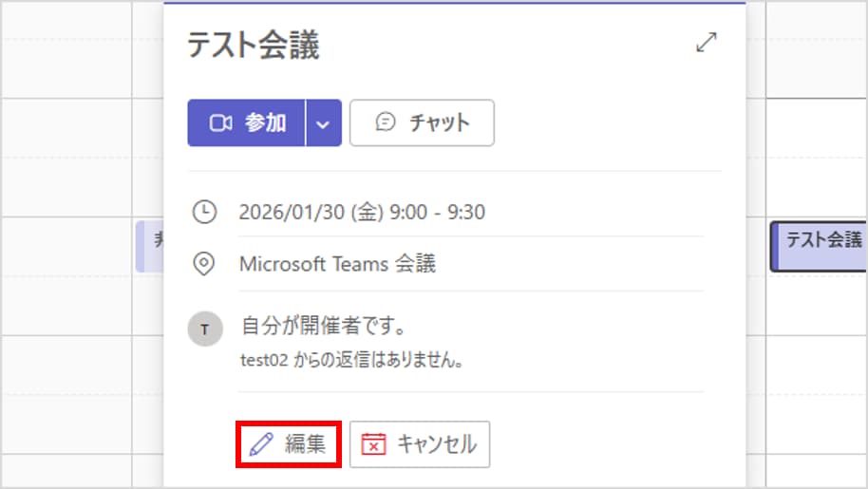Screen dimensions: 868x489
Task: Select the テスト会議 title in the popup
Action: point(254,46)
